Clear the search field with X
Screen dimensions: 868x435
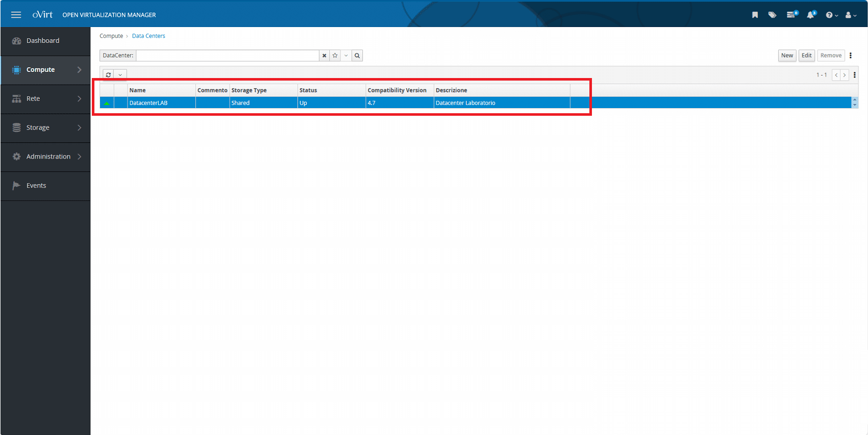click(324, 56)
